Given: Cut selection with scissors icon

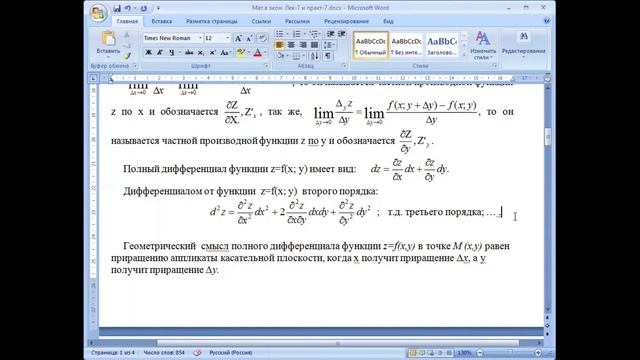Looking at the screenshot, I should (x=127, y=35).
